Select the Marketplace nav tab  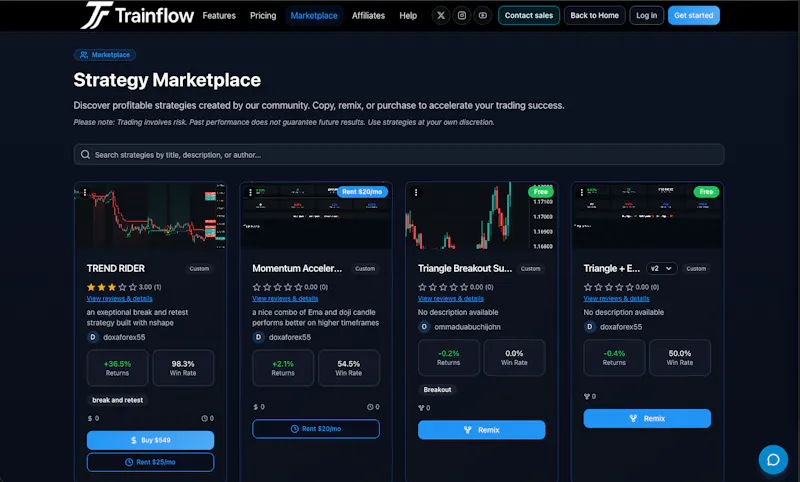pyautogui.click(x=314, y=15)
